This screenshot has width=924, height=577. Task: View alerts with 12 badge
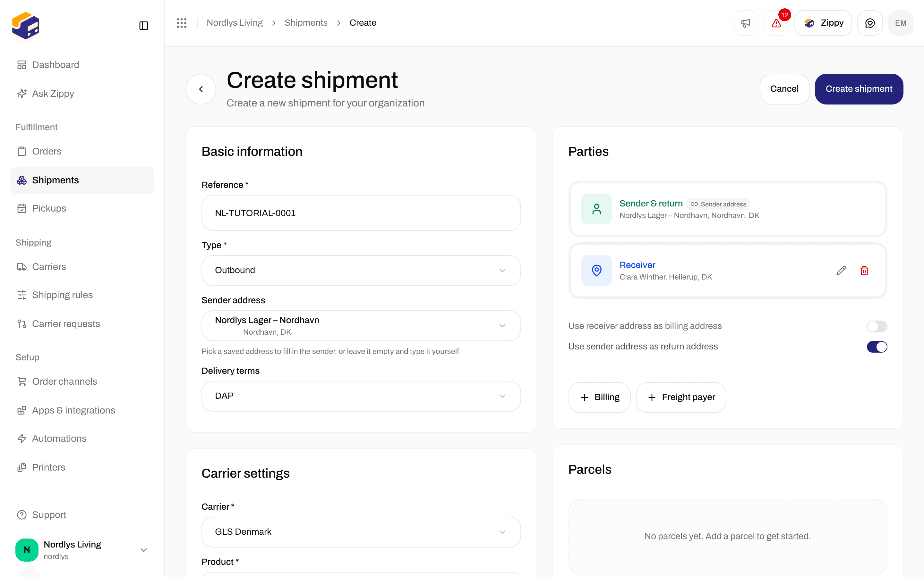coord(776,23)
